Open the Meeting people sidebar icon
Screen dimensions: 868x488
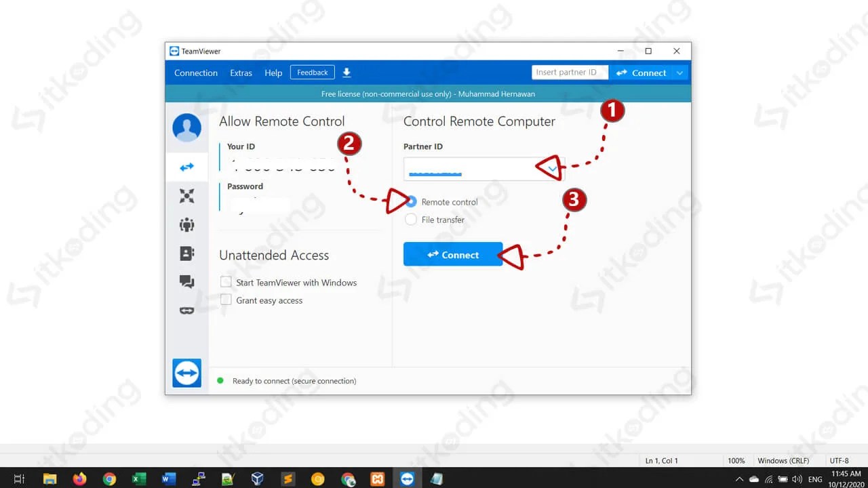tap(186, 224)
